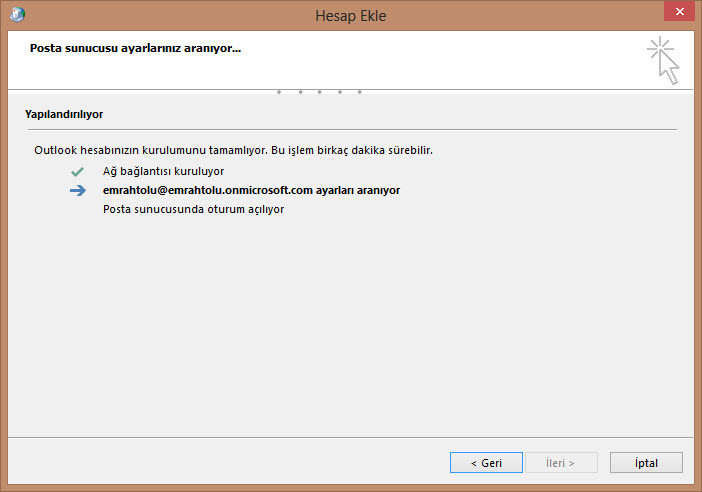Select the 'Ağ bağlantısı kuruluyor' step text

163,171
